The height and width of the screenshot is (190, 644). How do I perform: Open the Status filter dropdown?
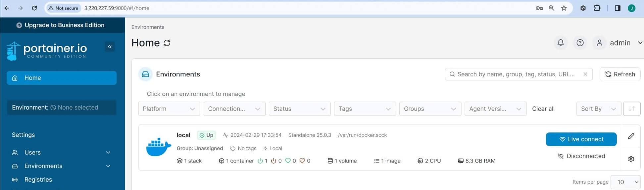300,109
